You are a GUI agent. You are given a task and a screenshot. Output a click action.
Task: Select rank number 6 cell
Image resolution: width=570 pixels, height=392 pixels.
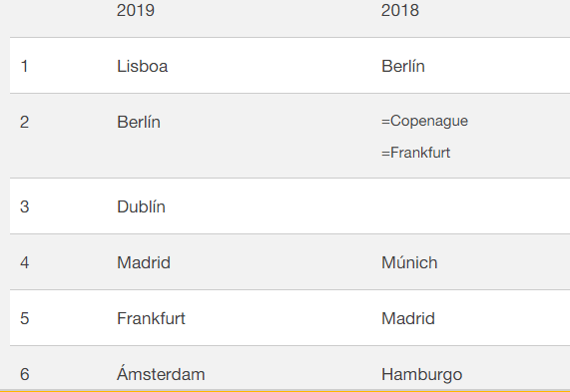click(x=24, y=375)
